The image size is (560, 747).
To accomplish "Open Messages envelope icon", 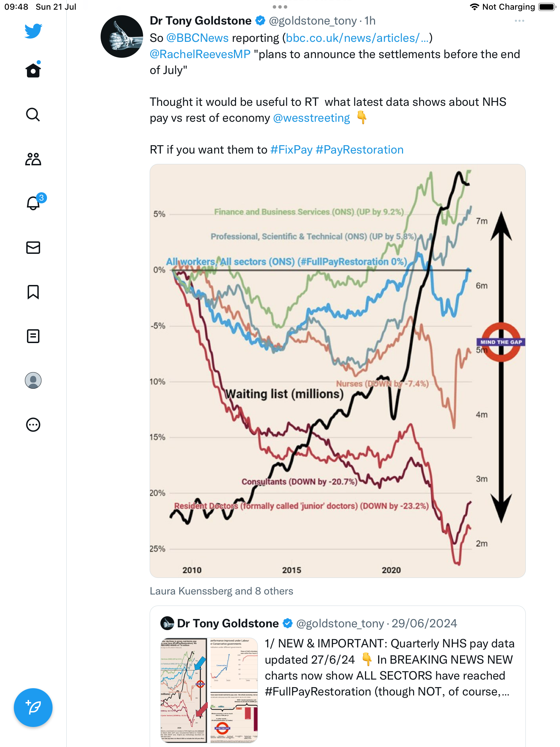I will 33,248.
